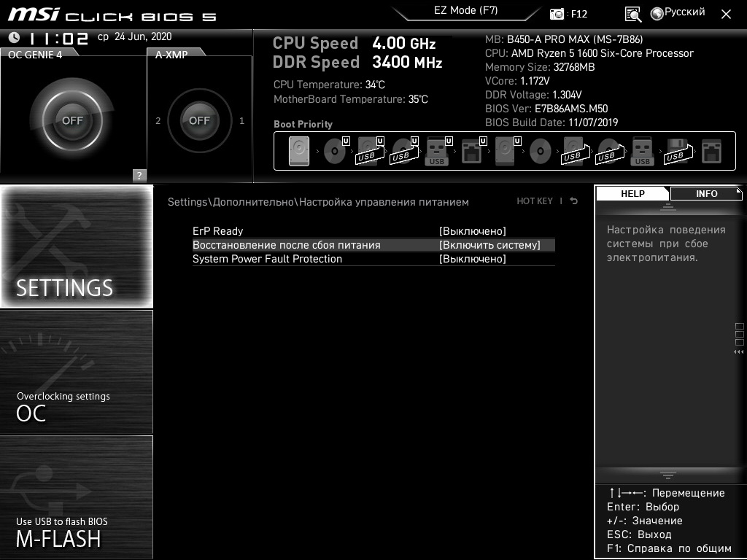
Task: Select the highlighted hard disk boot device
Action: click(299, 152)
